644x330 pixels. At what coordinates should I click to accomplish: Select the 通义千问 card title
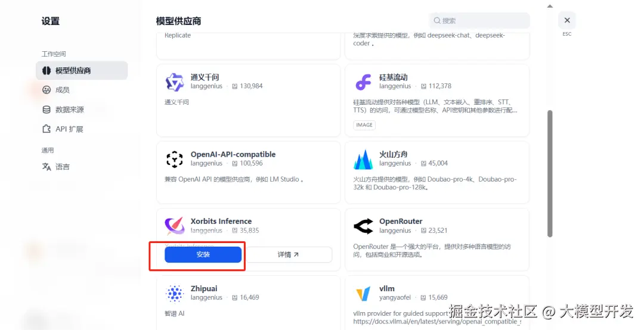pos(205,77)
